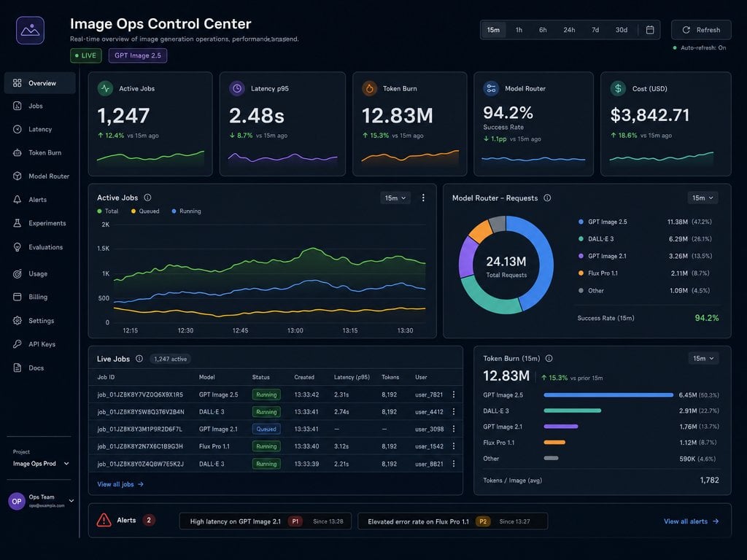Click job ID job_01JZ8K8Y7VZ0Q6X9X1R5
Viewport: 747px width, 560px height.
point(140,394)
